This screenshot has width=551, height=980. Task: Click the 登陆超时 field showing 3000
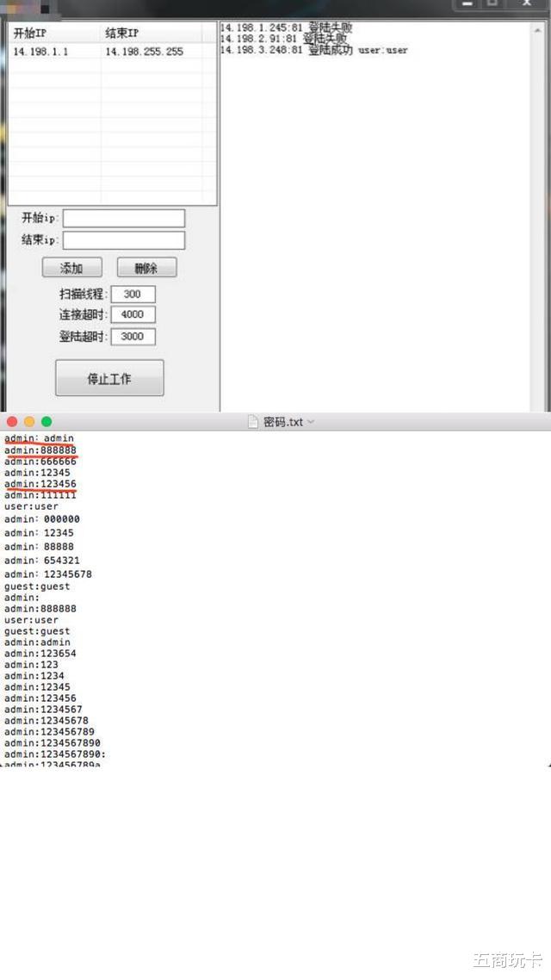pos(133,336)
